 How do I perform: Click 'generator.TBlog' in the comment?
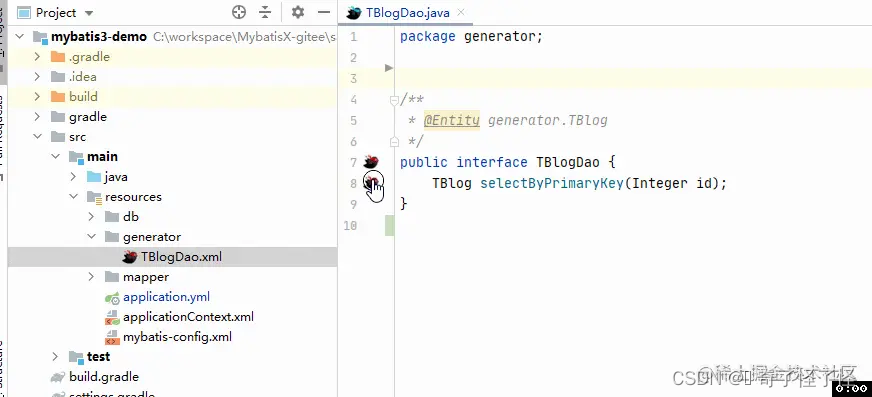coord(548,121)
